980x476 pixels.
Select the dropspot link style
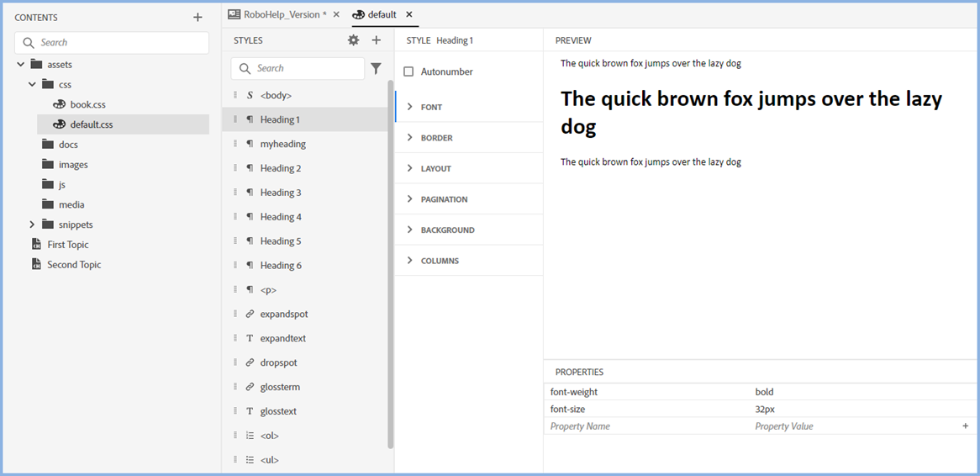coord(278,362)
